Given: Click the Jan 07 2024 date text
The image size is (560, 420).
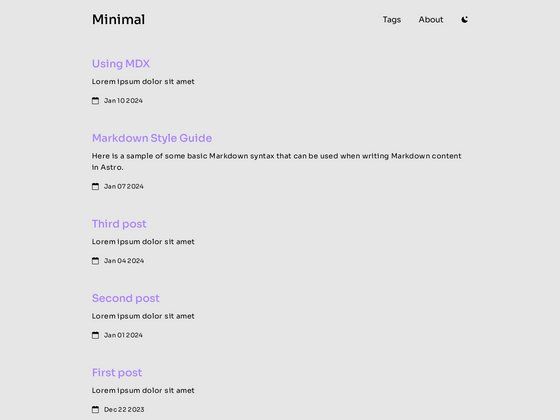Looking at the screenshot, I should (124, 186).
